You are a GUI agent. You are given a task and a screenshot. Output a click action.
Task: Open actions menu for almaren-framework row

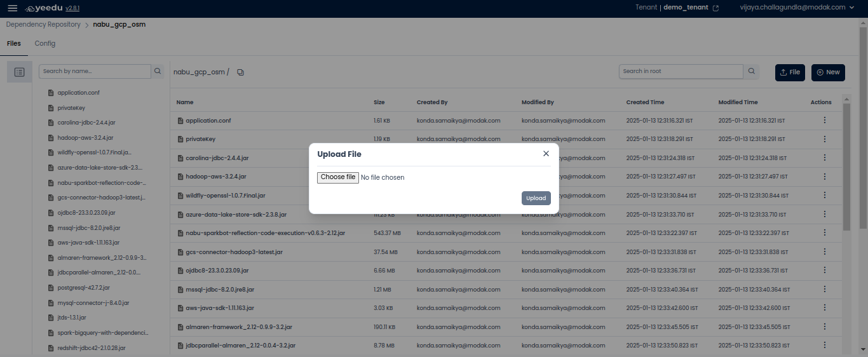(825, 327)
